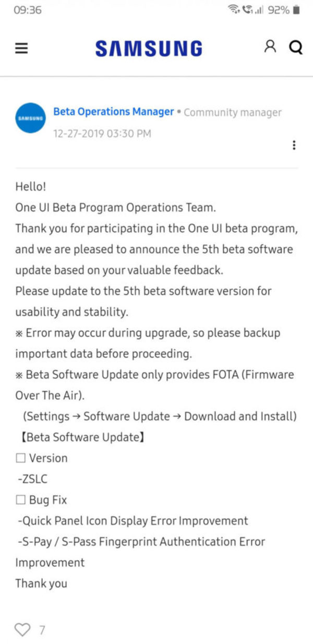Open the post's three-dot options menu
The image size is (313, 644).
[x=294, y=145]
